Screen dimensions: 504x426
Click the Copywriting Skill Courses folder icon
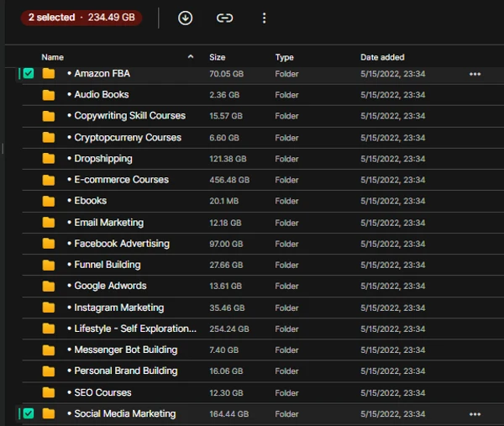[49, 116]
